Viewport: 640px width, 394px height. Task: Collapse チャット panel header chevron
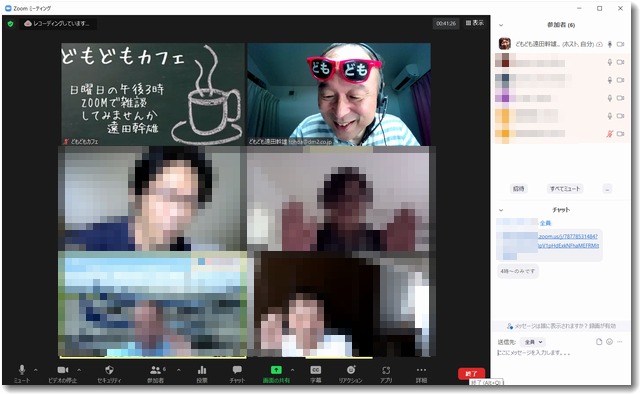click(501, 210)
